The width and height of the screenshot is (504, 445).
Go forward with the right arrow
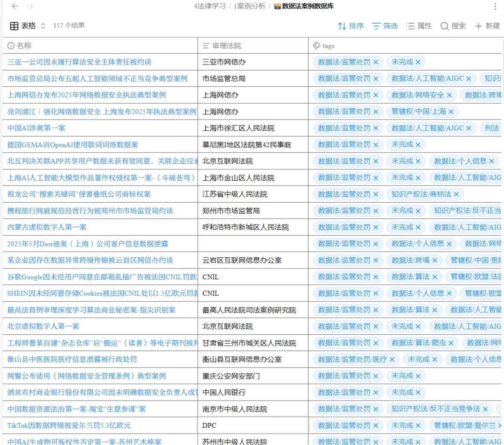point(30,6)
